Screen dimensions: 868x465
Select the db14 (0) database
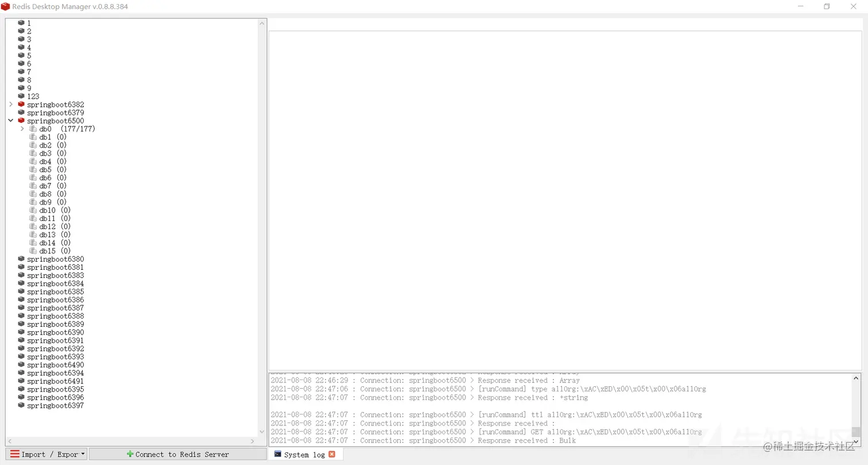55,243
